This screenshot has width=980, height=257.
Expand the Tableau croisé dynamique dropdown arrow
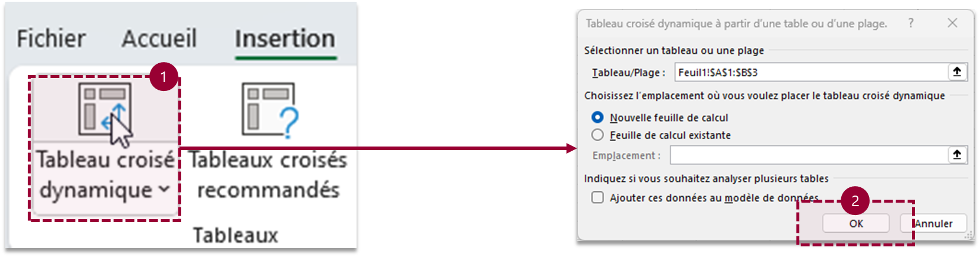[x=164, y=190]
